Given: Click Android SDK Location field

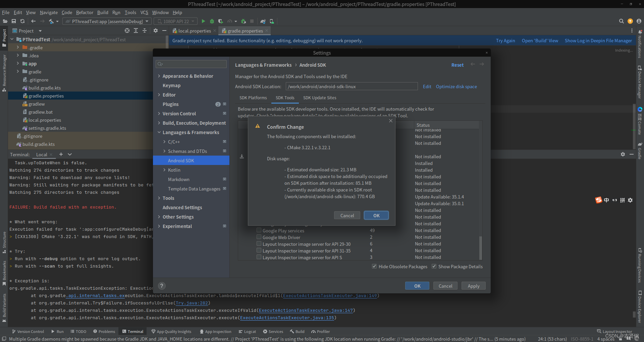Looking at the screenshot, I should tap(352, 87).
